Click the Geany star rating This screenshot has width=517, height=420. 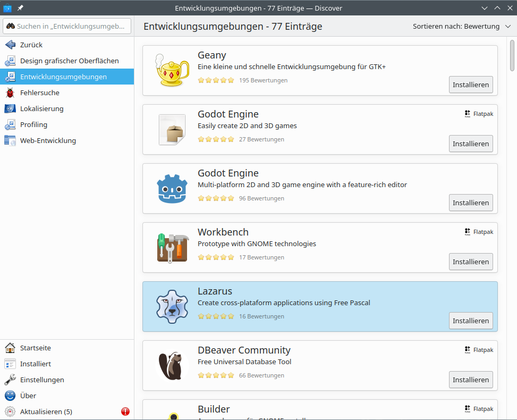(216, 80)
